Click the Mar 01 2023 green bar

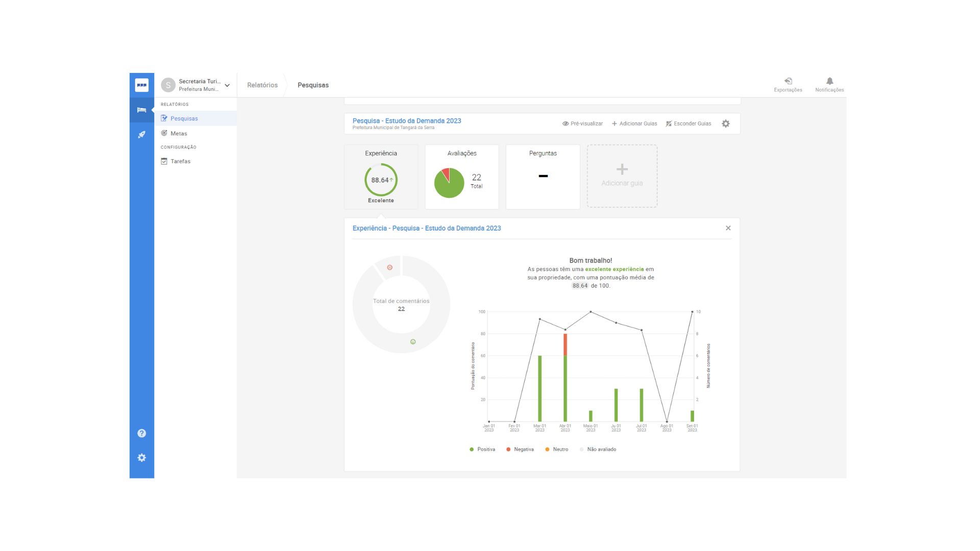(540, 389)
